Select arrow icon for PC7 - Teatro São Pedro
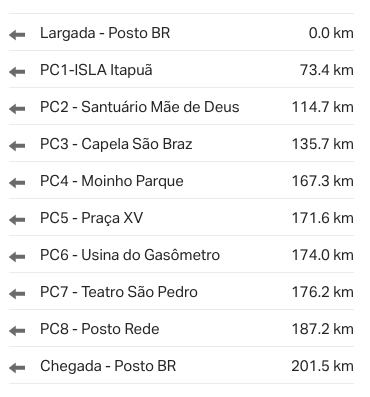 [x=17, y=293]
